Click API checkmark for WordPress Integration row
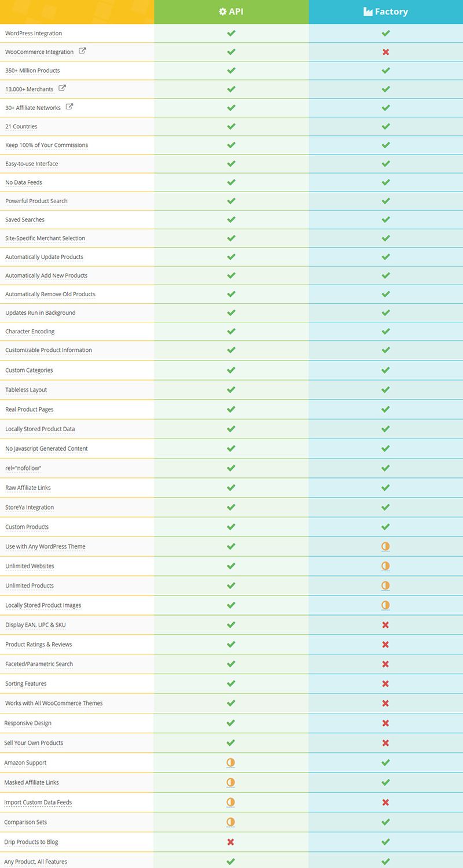The image size is (463, 868). pyautogui.click(x=231, y=34)
